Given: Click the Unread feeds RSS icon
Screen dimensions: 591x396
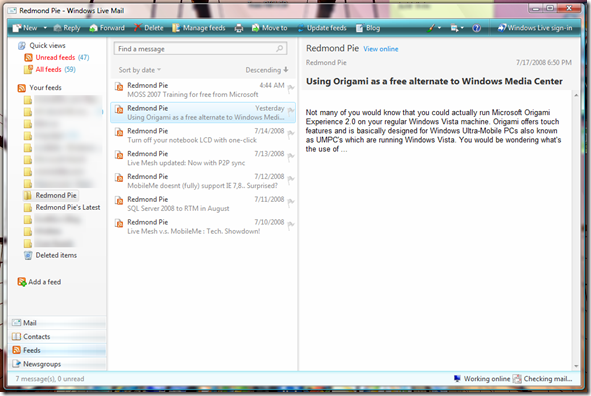Looking at the screenshot, I should 28,58.
